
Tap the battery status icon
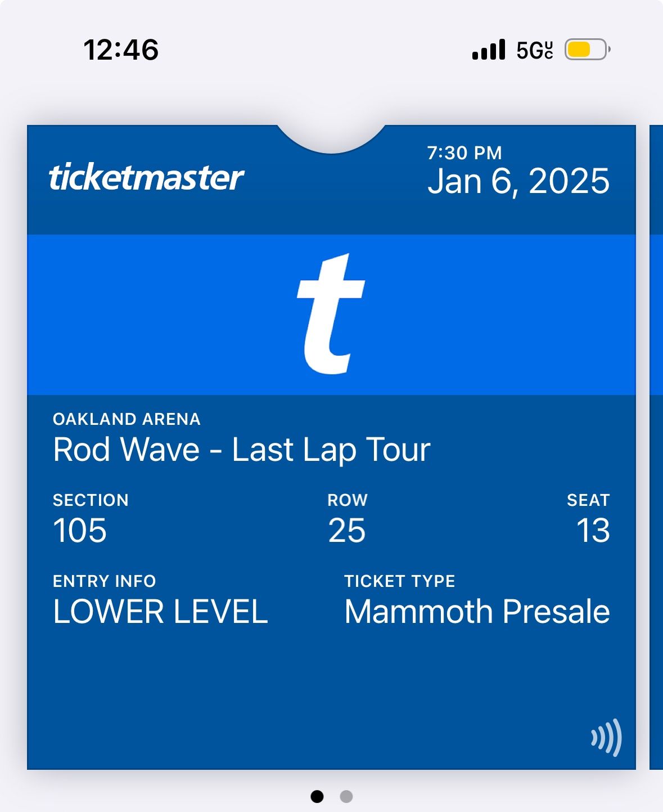[x=587, y=50]
